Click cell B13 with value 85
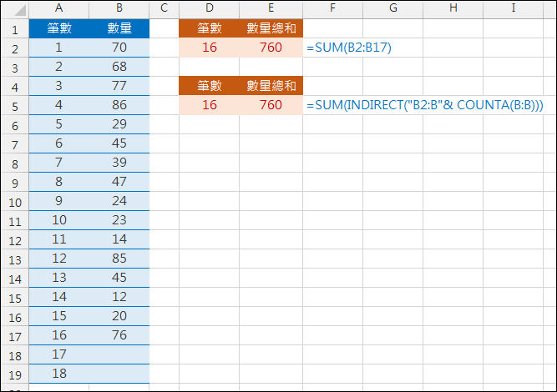This screenshot has height=392, width=557. pos(119,259)
